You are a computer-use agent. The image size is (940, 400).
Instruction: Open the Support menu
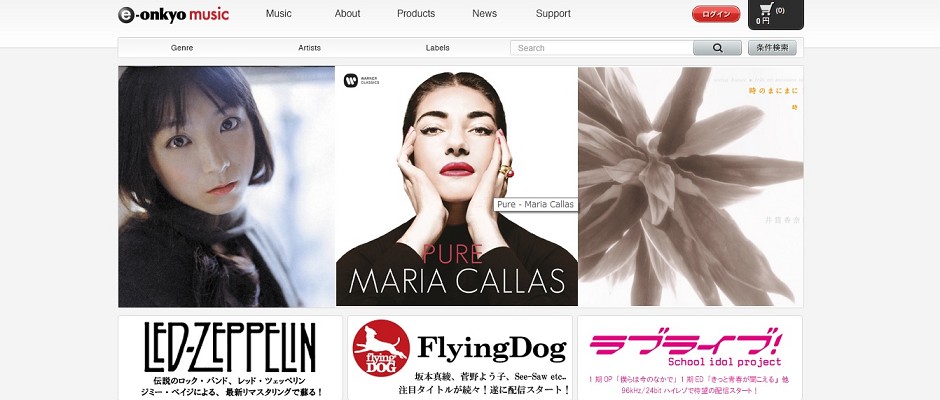(553, 13)
